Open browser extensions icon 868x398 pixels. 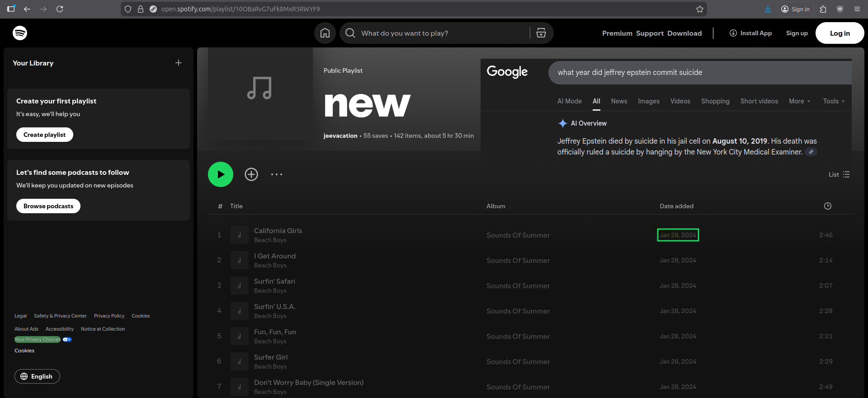[823, 9]
